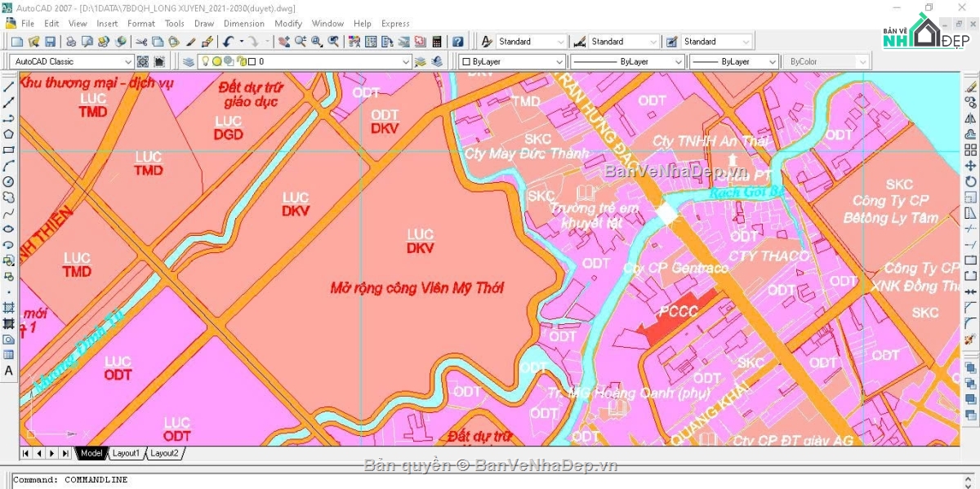Expand the AutoCAD Classic workspace dropdown
This screenshot has width=980, height=489.
coord(128,62)
